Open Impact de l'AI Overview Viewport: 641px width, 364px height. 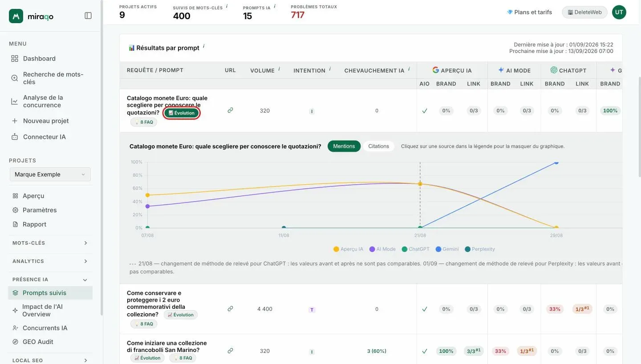[x=43, y=310]
